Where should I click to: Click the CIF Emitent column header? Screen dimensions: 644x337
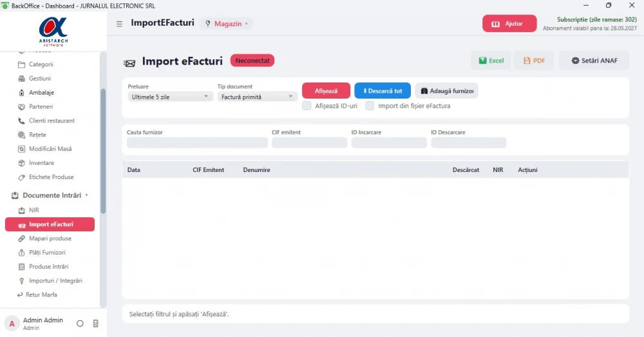208,170
